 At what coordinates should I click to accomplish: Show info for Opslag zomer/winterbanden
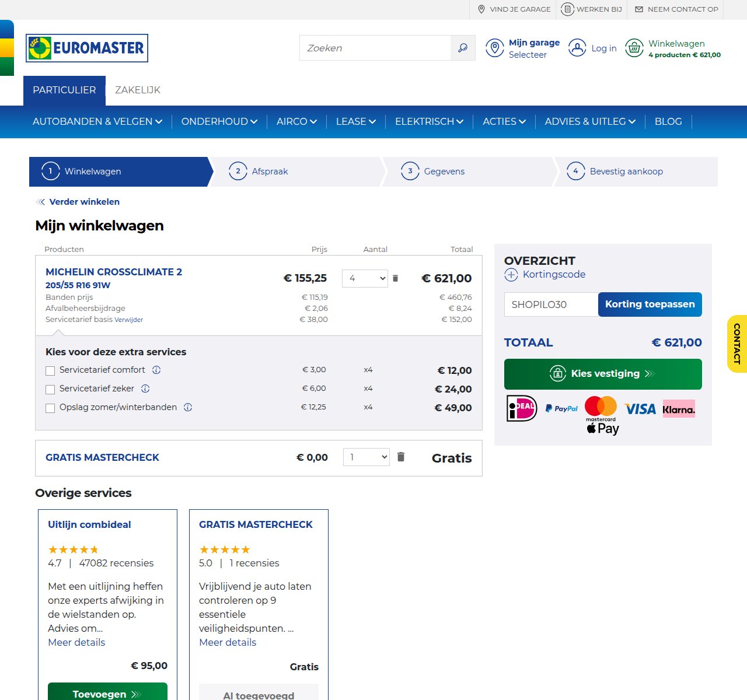coord(188,407)
